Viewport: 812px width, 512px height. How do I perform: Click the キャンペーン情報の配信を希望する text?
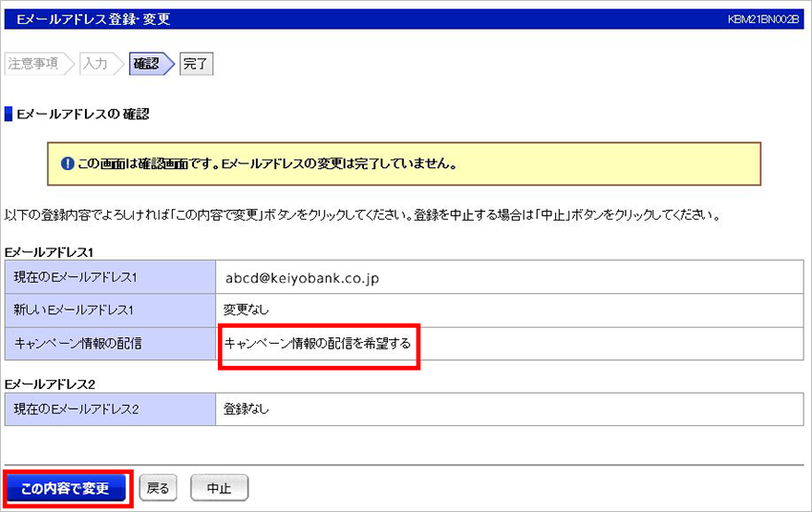[x=317, y=343]
